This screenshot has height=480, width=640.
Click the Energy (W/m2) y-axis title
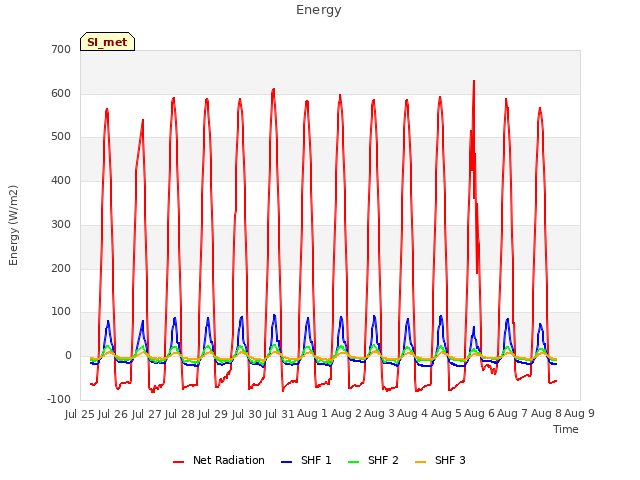[x=13, y=225]
